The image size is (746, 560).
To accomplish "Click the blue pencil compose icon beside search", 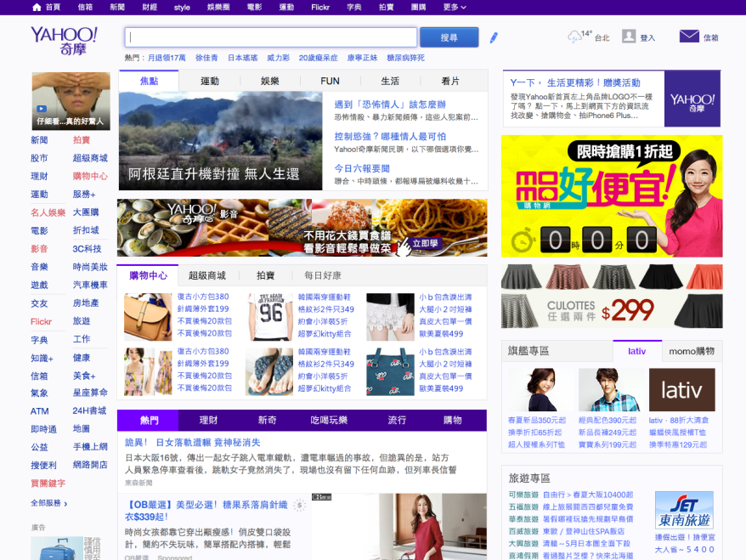I will pos(495,37).
